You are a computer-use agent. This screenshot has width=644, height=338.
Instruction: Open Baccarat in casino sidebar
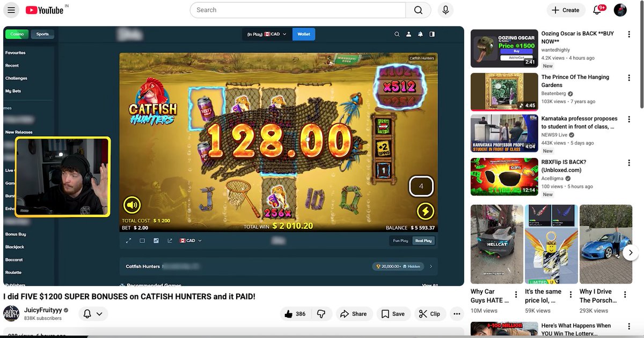(14, 260)
